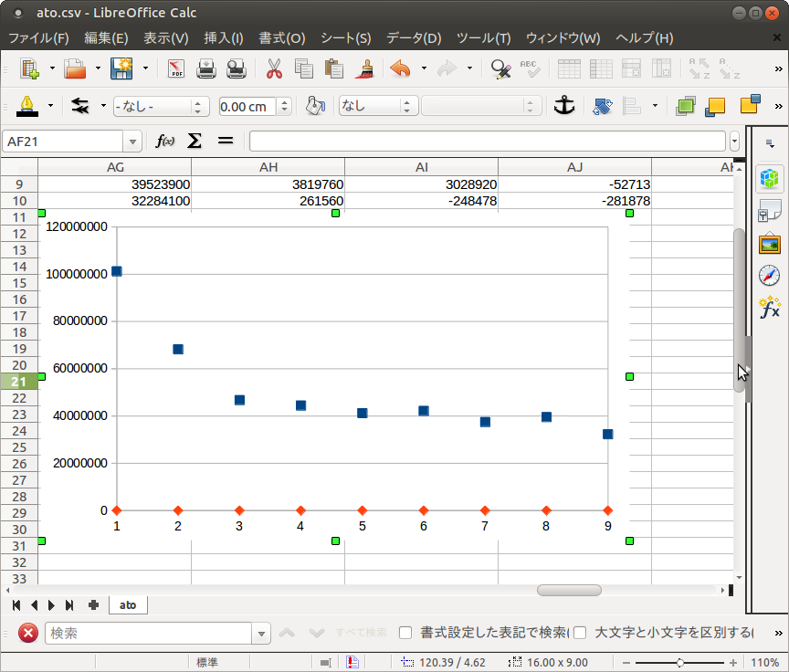Activate the Clone Formatting paintbrush
Viewport: 789px width, 672px height.
point(364,68)
